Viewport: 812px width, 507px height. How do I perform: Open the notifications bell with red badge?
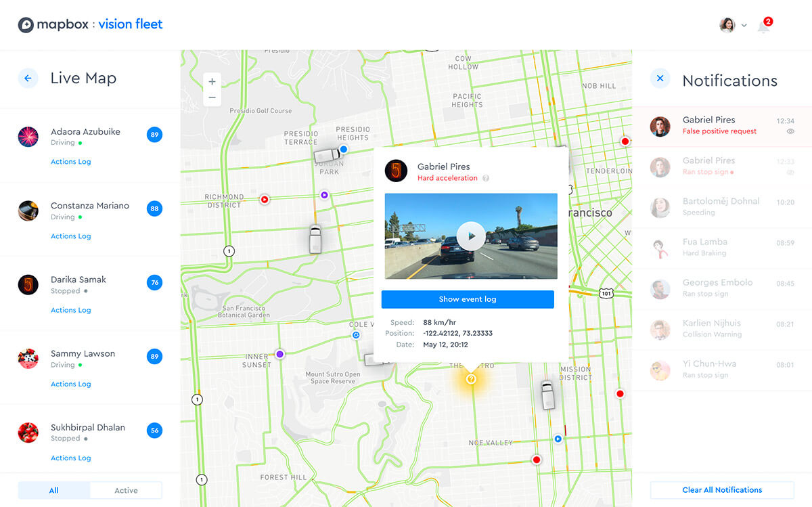pos(763,26)
